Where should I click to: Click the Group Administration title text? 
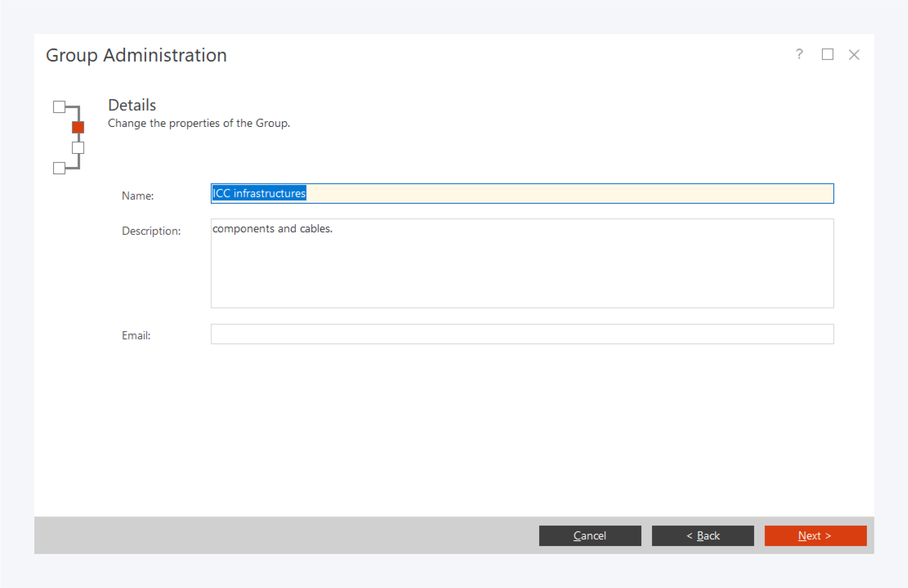click(x=136, y=55)
